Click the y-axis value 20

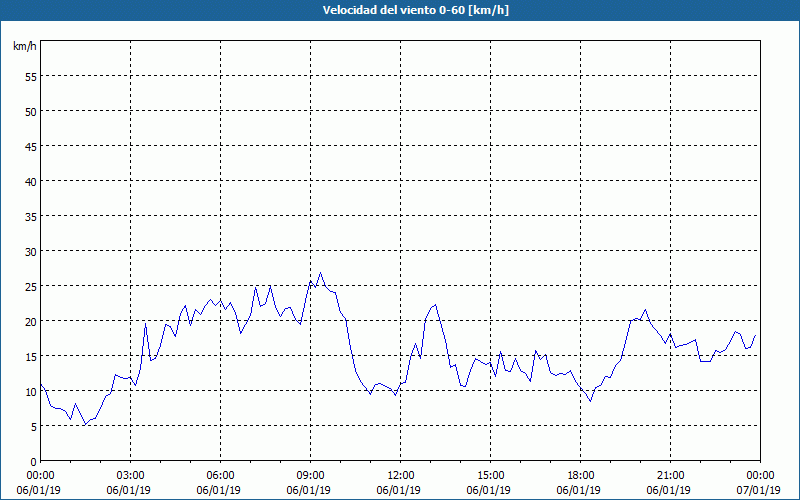[x=31, y=321]
